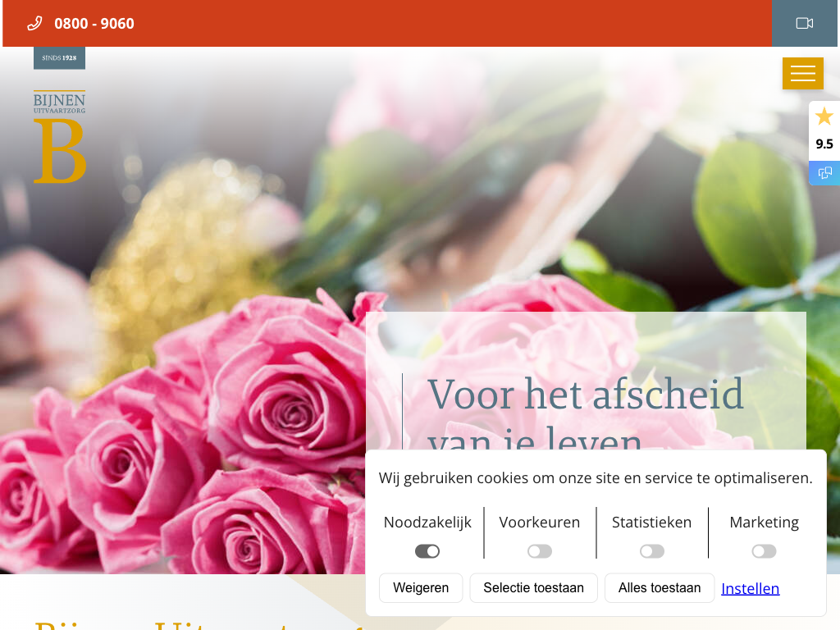
Task: Click the phone handset icon
Action: click(x=34, y=24)
